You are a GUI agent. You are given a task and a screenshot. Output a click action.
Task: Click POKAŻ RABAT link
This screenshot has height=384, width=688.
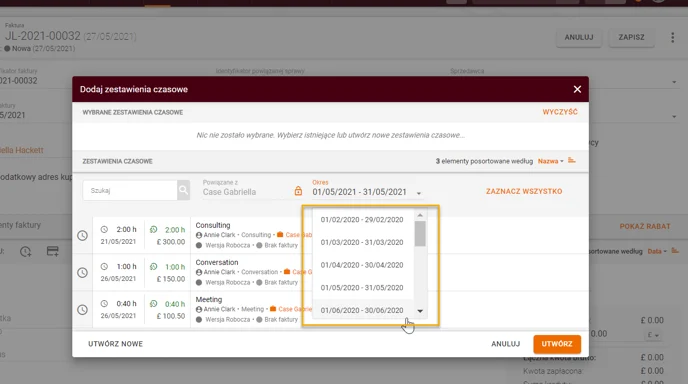pos(645,226)
